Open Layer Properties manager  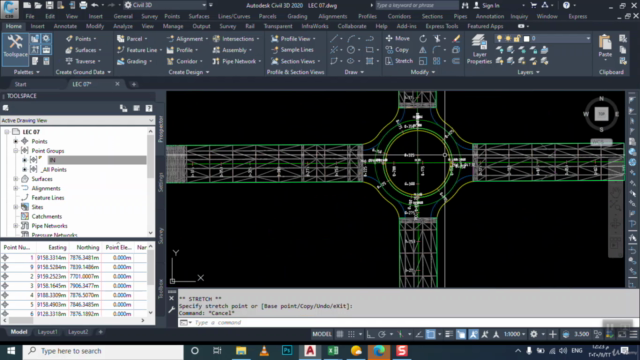pyautogui.click(x=479, y=49)
